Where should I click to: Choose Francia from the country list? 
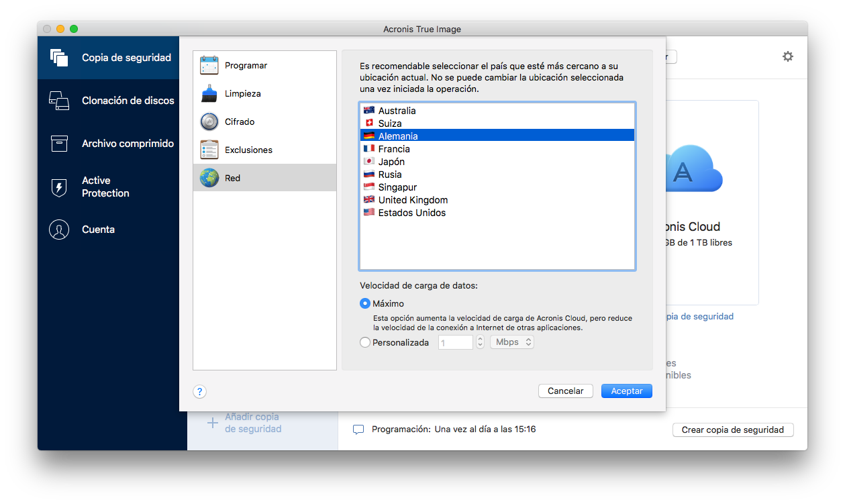pos(394,149)
